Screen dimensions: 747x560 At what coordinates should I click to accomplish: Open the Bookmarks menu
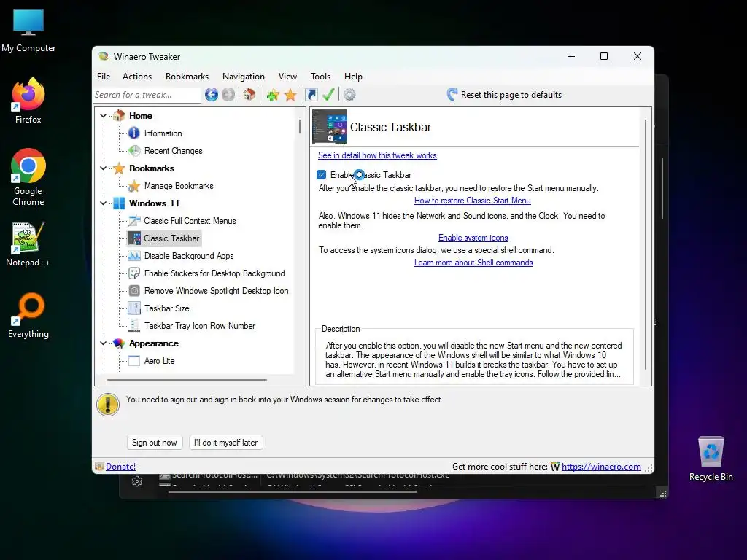coord(187,76)
